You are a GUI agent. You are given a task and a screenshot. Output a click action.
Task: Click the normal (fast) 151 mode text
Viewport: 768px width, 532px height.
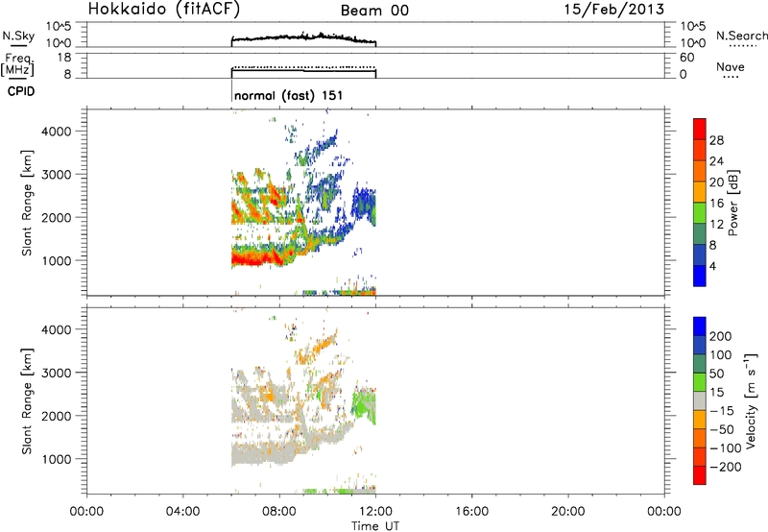click(289, 95)
